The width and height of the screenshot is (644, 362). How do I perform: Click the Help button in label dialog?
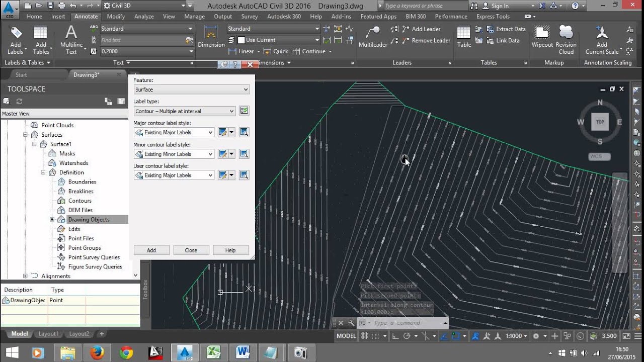pos(230,250)
